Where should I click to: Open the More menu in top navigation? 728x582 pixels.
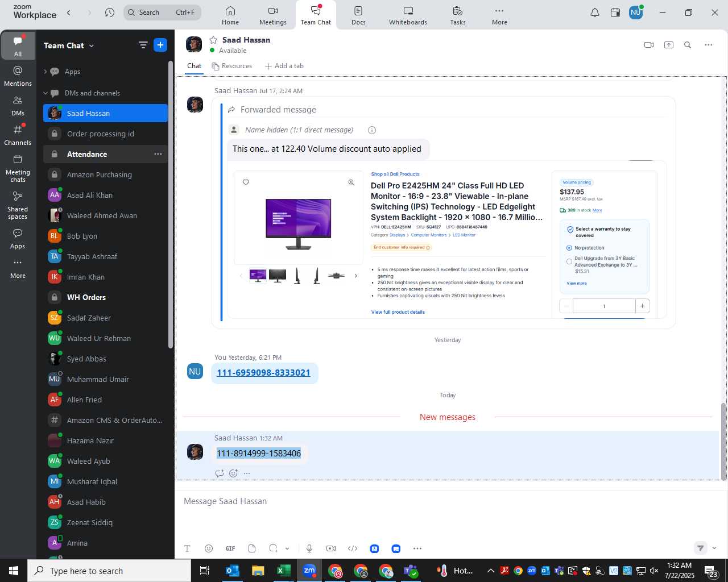tap(499, 15)
